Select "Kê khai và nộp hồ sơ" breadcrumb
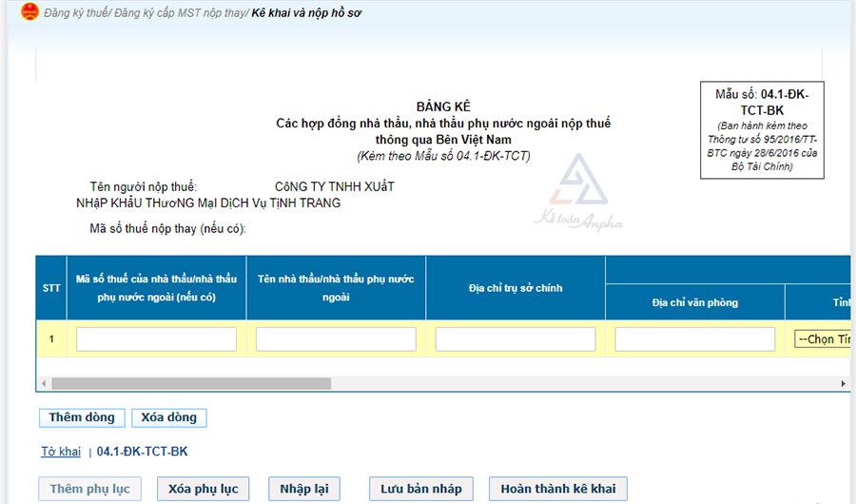Viewport: 856px width, 504px height. (x=306, y=14)
